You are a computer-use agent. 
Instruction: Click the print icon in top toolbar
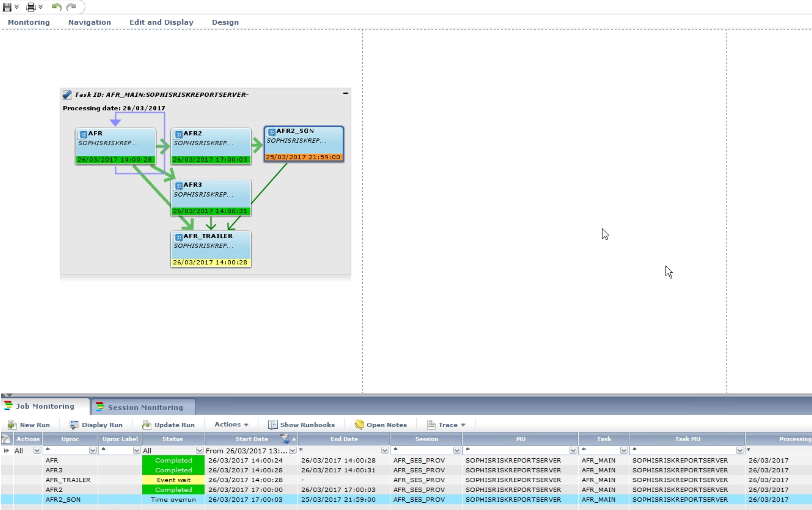click(x=31, y=7)
